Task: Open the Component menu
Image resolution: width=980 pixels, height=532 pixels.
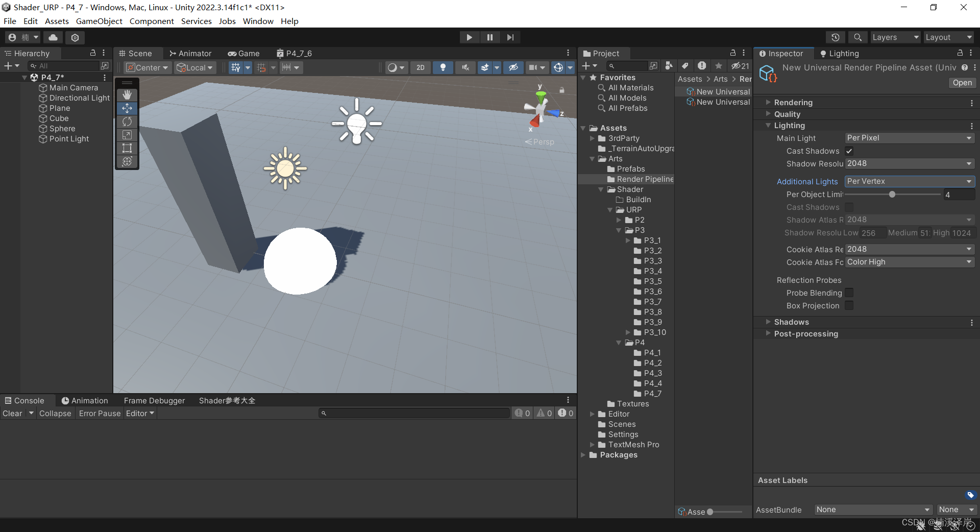Action: (x=152, y=21)
